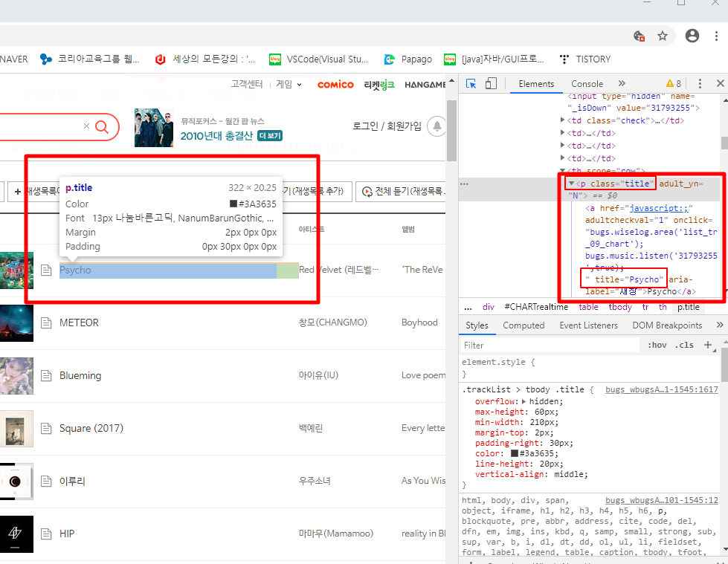Open the TISTORY bookmark

click(584, 59)
